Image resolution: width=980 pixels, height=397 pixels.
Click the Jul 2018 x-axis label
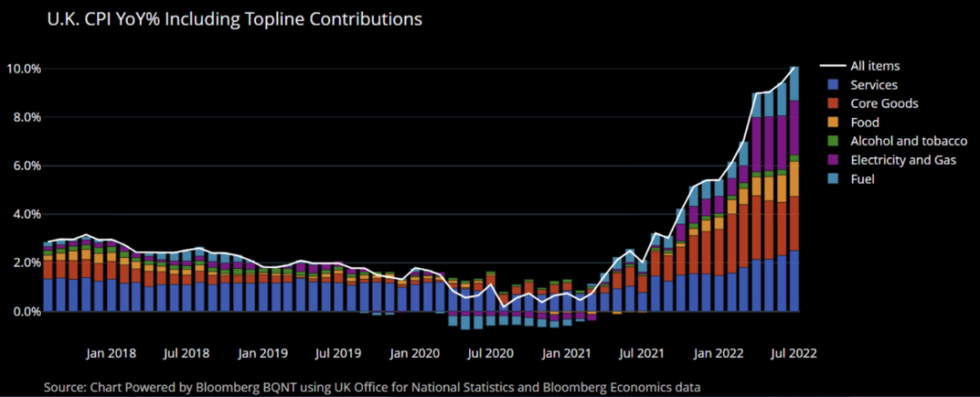(186, 353)
